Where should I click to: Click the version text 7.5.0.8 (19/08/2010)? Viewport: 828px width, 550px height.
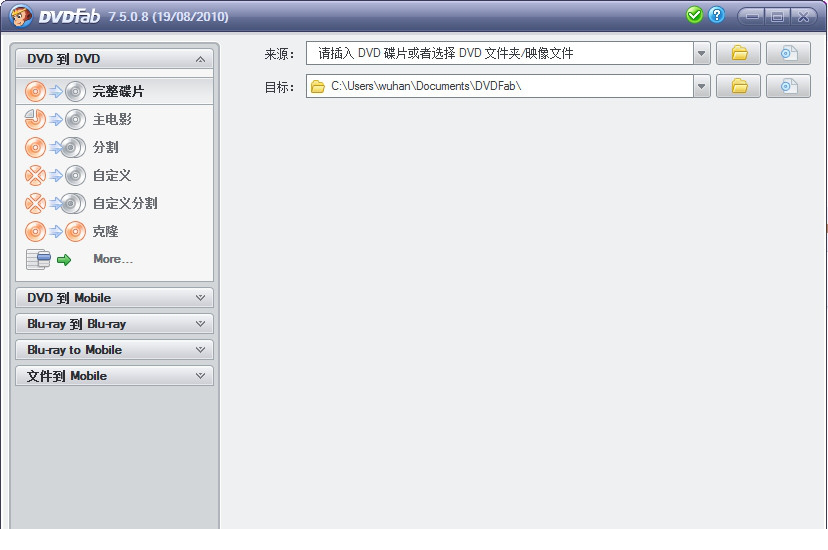pos(168,16)
